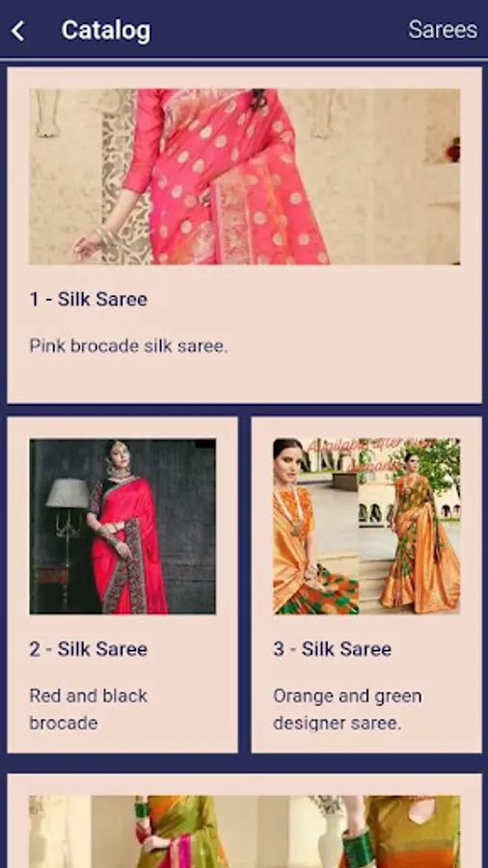The height and width of the screenshot is (868, 488).
Task: View the orange and green saree image
Action: point(366,527)
